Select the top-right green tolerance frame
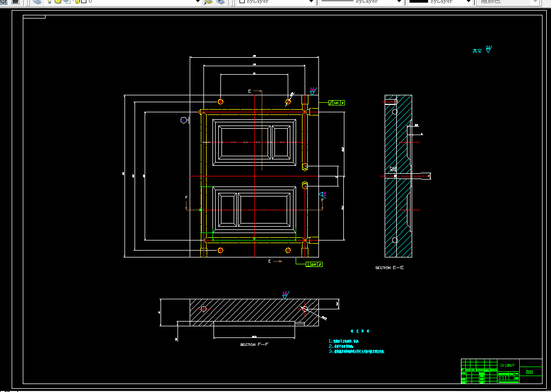This screenshot has width=551, height=392. [336, 103]
